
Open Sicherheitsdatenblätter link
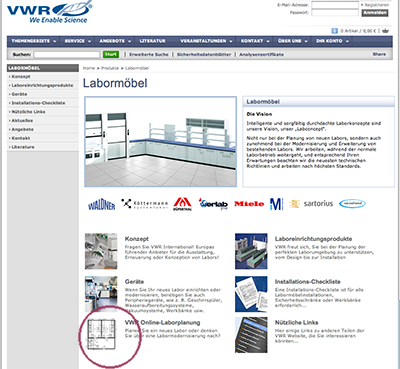(204, 54)
